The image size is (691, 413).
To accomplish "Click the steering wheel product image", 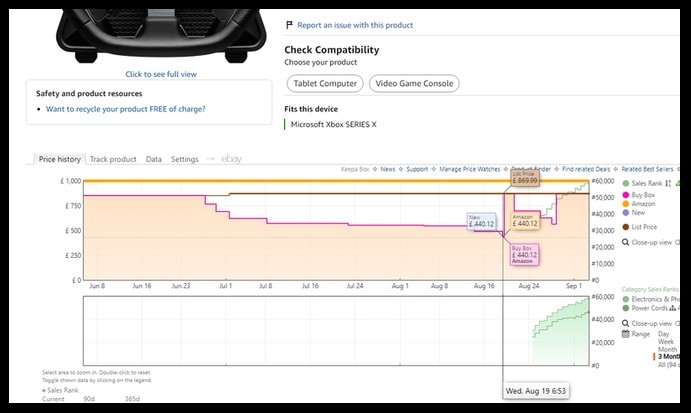I will pyautogui.click(x=161, y=35).
